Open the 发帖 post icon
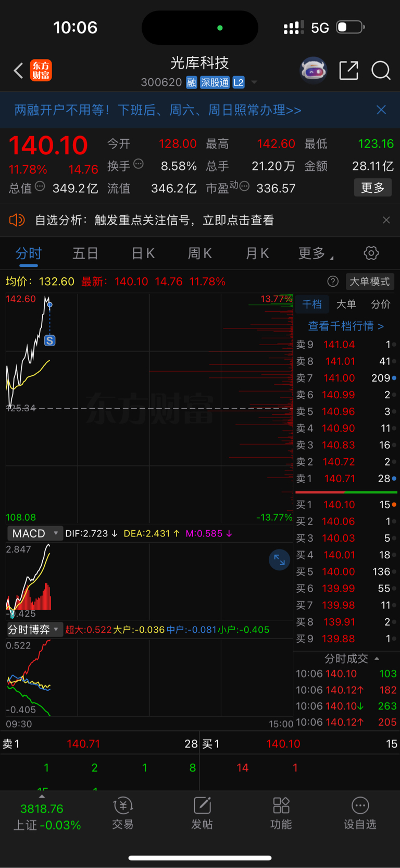The width and height of the screenshot is (400, 868). (202, 813)
